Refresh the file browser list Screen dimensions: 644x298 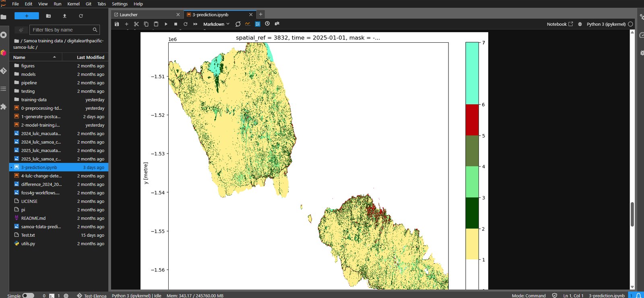pos(81,16)
